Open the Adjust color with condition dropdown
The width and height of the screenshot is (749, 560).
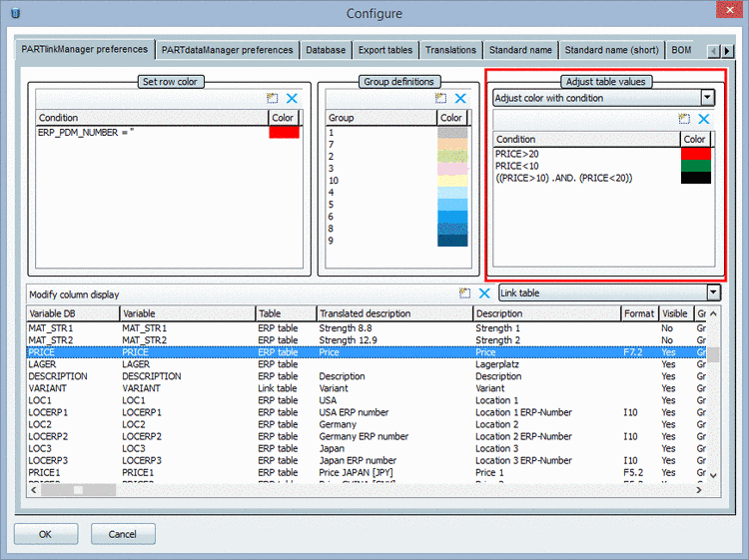707,98
